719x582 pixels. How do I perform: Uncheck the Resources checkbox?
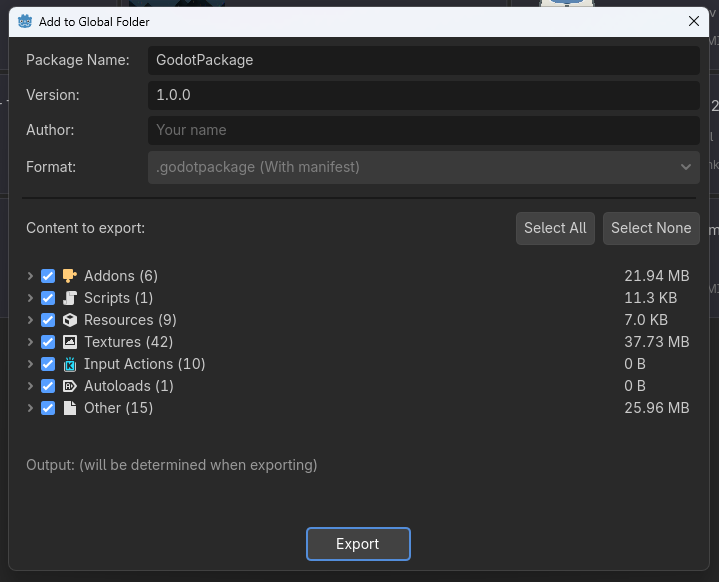(x=48, y=320)
